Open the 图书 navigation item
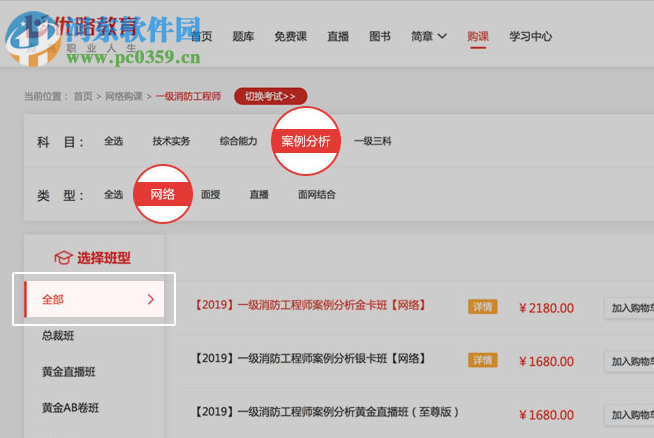 click(x=380, y=37)
